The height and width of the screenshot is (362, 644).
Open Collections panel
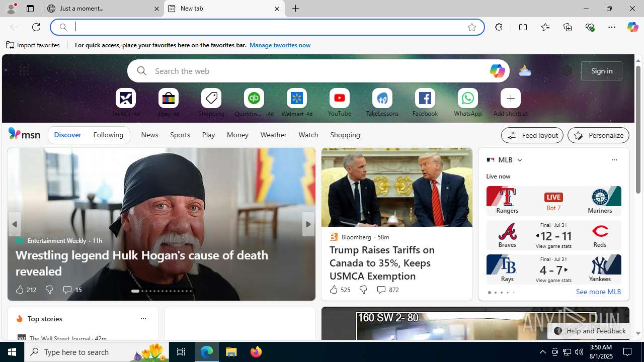point(568,27)
